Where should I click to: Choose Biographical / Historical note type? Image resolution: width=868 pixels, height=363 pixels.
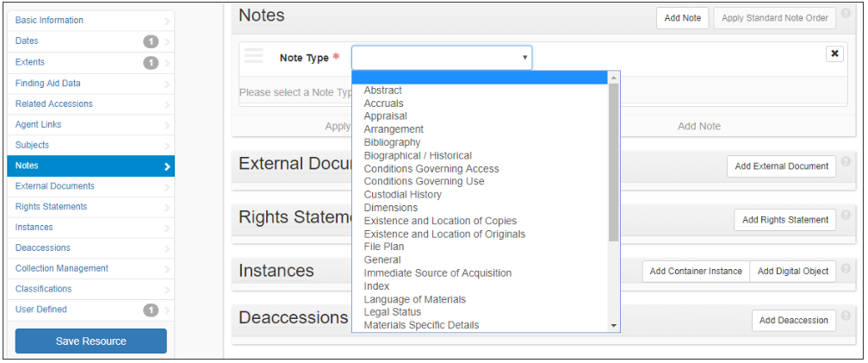tap(418, 156)
